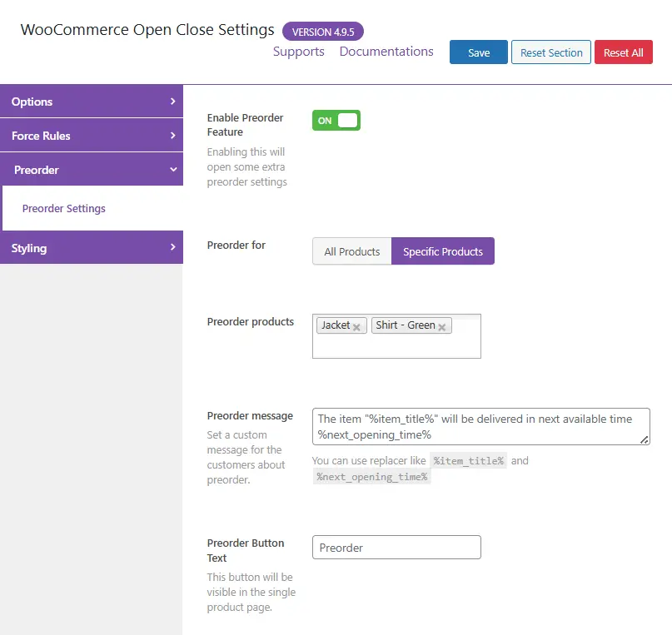Expand the Styling section chevron
The height and width of the screenshot is (635, 672).
172,247
